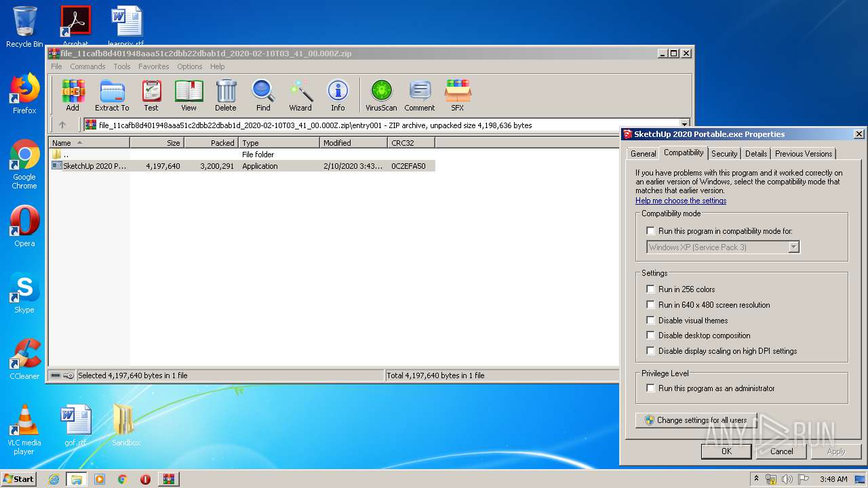This screenshot has height=488, width=868.
Task: Open CCleaner desktop shortcut
Action: click(x=24, y=359)
